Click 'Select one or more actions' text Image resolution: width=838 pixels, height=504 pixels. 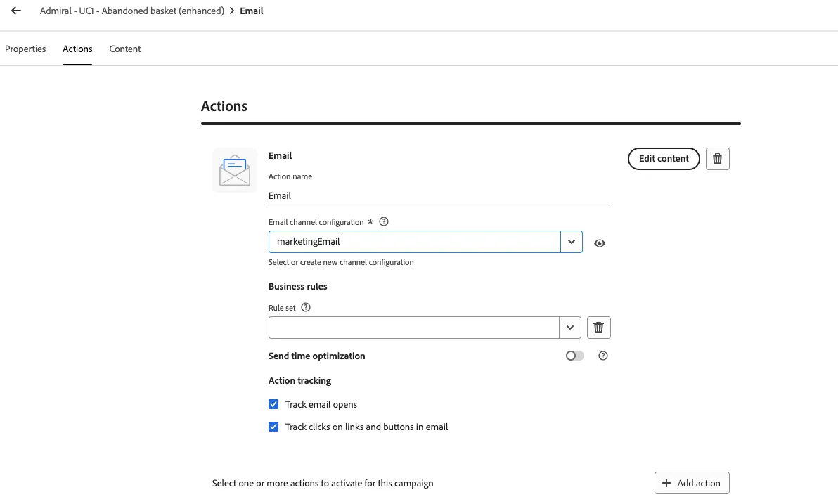(323, 483)
